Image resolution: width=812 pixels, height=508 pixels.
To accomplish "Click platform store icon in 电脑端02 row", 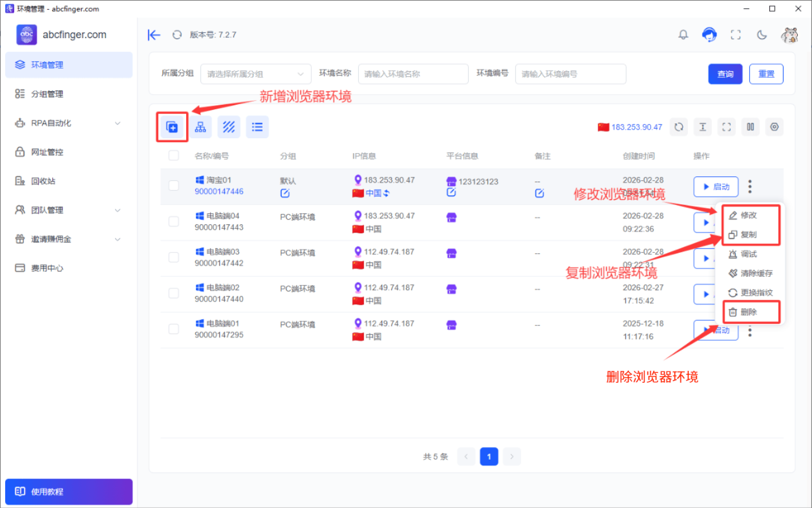I will click(x=452, y=289).
